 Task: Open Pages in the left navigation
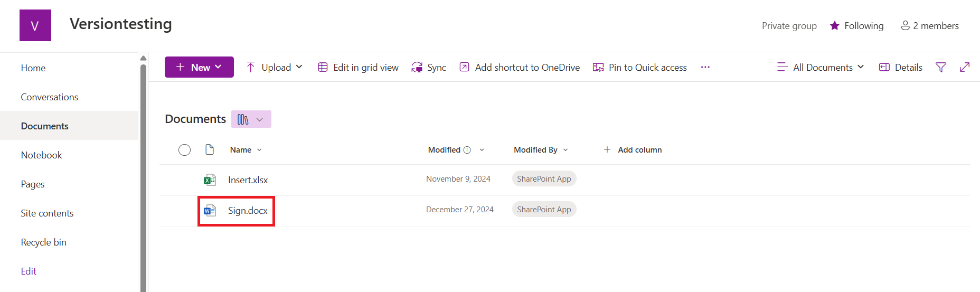(33, 184)
